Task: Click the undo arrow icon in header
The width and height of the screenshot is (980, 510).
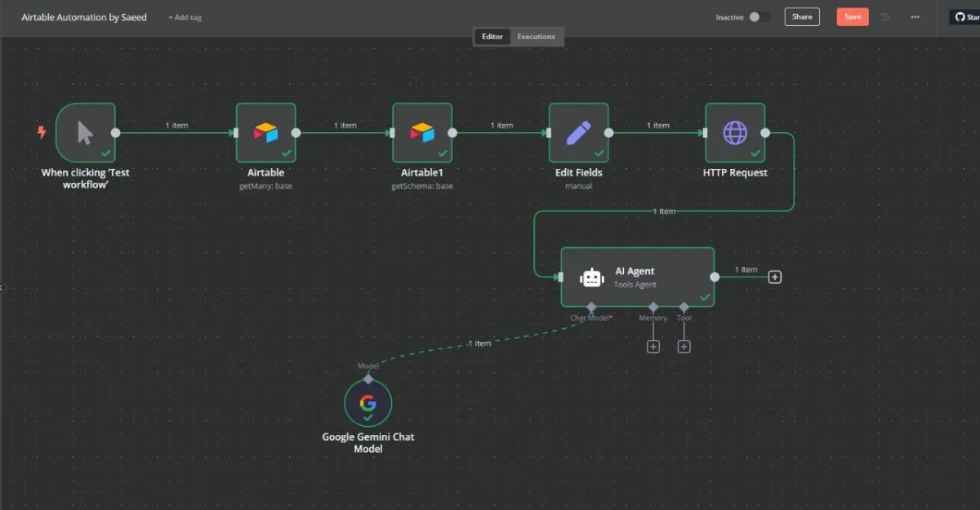Action: click(x=885, y=16)
